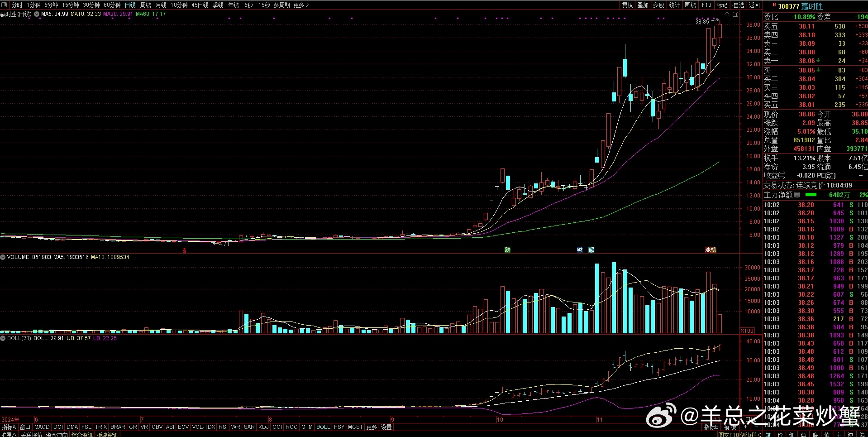868x437 pixels.
Task: Select the 季线 quarterly period
Action: tap(218, 5)
